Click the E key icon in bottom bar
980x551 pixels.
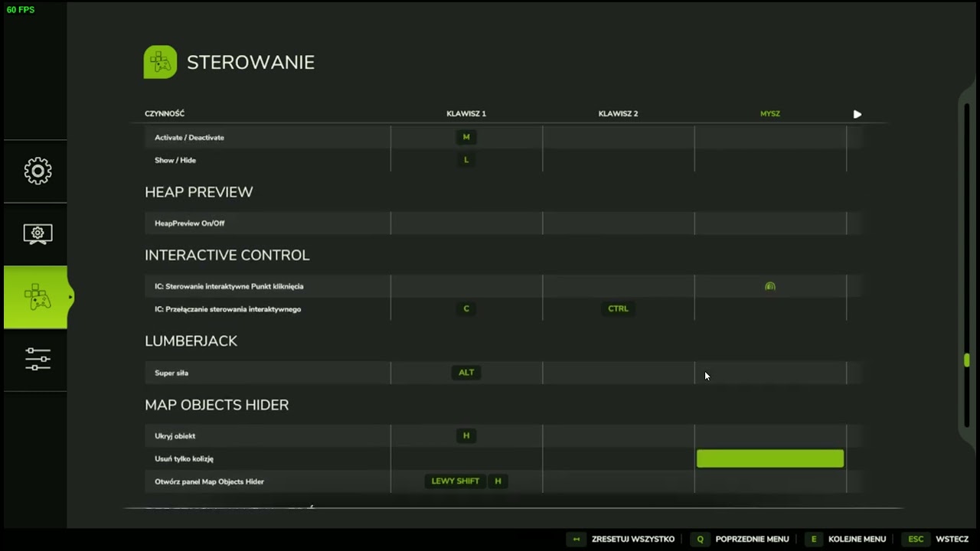(813, 540)
